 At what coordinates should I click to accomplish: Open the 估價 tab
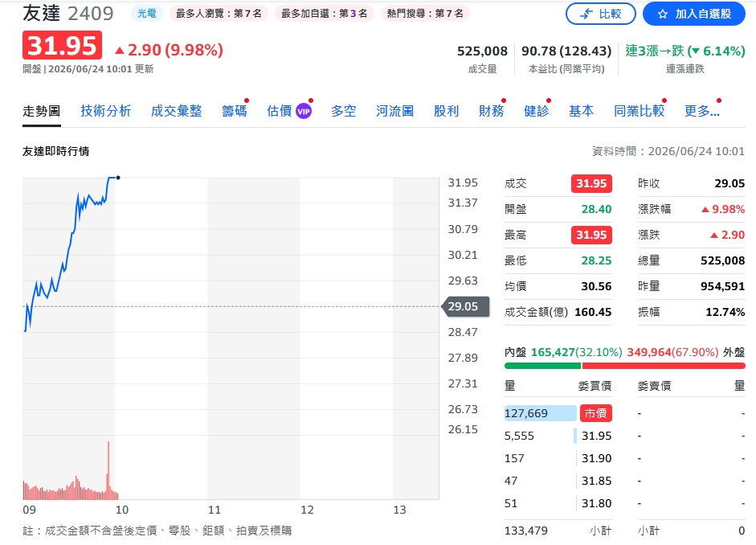tap(280, 112)
